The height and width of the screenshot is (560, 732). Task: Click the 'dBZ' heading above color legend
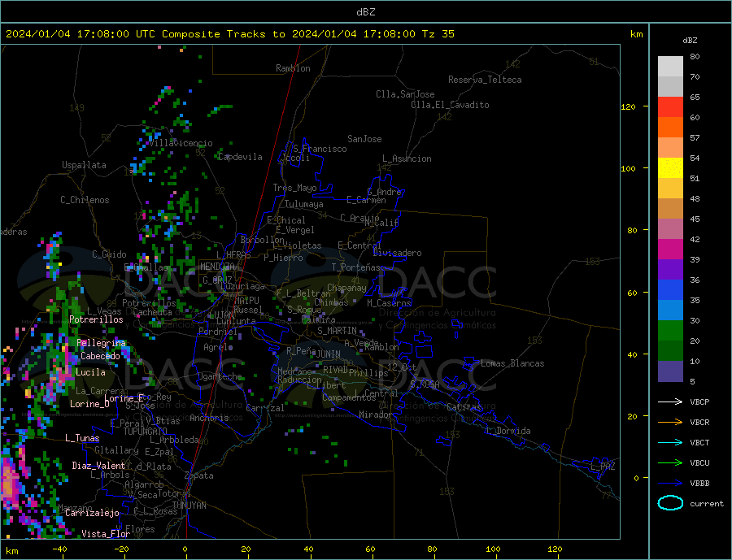(690, 41)
